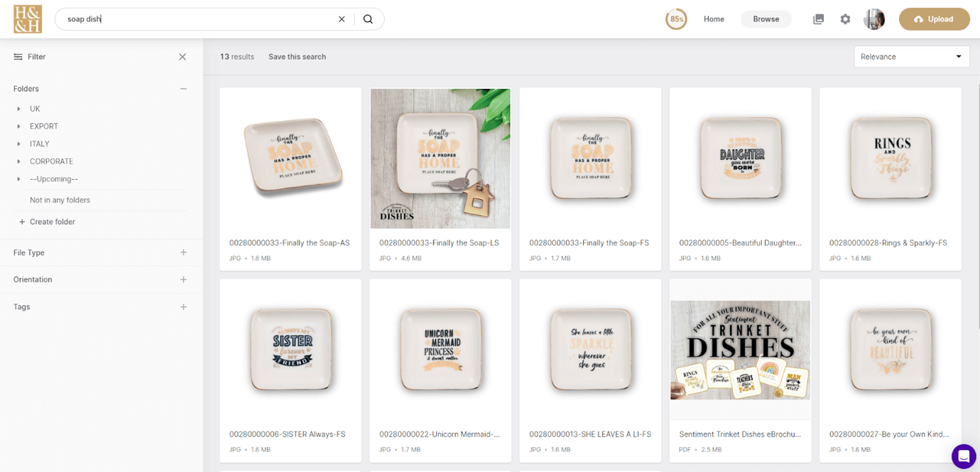Expand the CORPORATE folder arrow
Viewport: 980px width, 472px height.
coord(19,161)
